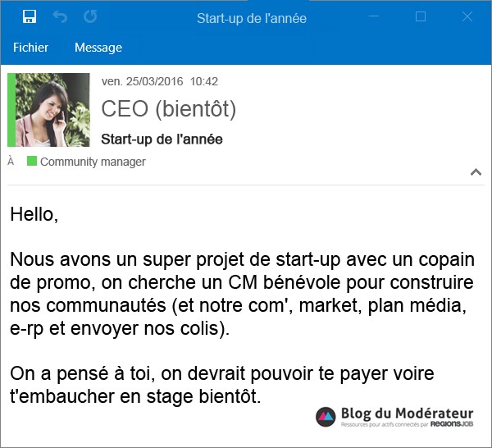Viewport: 492px width, 448px height.
Task: Close the email window
Action: coord(465,16)
